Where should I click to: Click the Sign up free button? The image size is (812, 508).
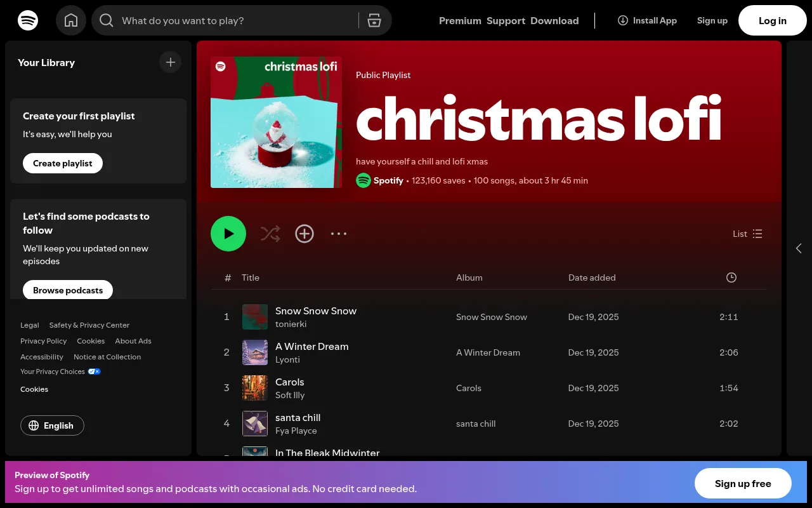pyautogui.click(x=743, y=484)
